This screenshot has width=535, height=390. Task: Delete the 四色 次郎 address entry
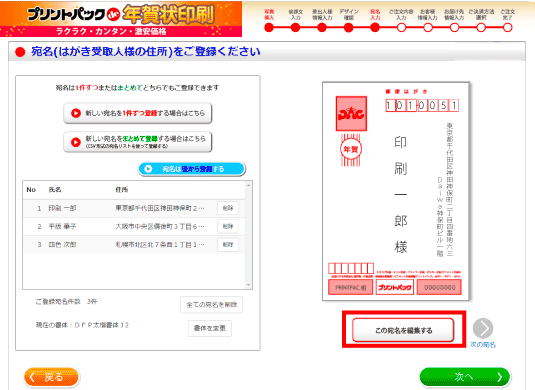[228, 245]
